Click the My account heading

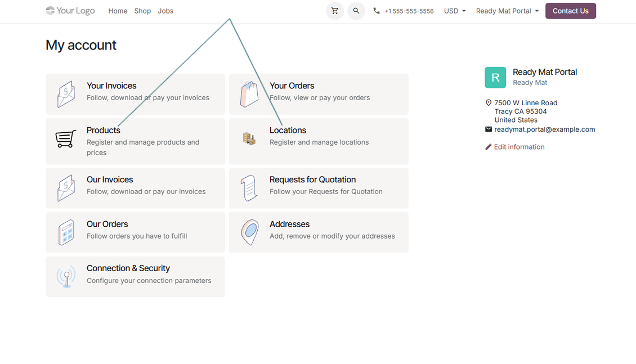81,45
